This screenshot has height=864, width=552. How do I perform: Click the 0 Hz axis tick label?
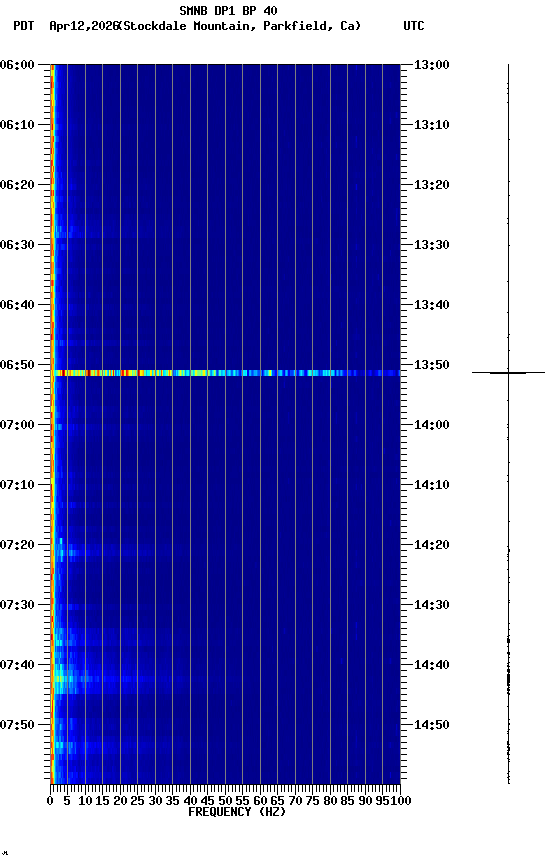tap(51, 802)
